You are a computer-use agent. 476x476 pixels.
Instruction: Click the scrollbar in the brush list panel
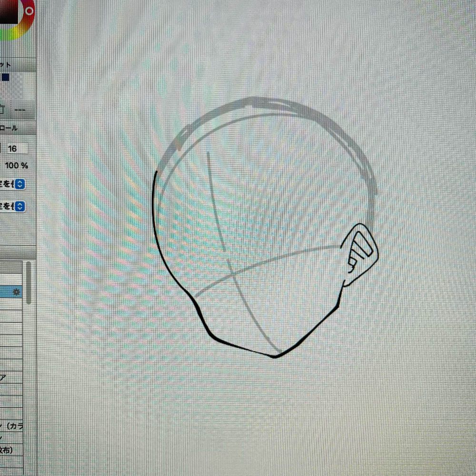29,282
